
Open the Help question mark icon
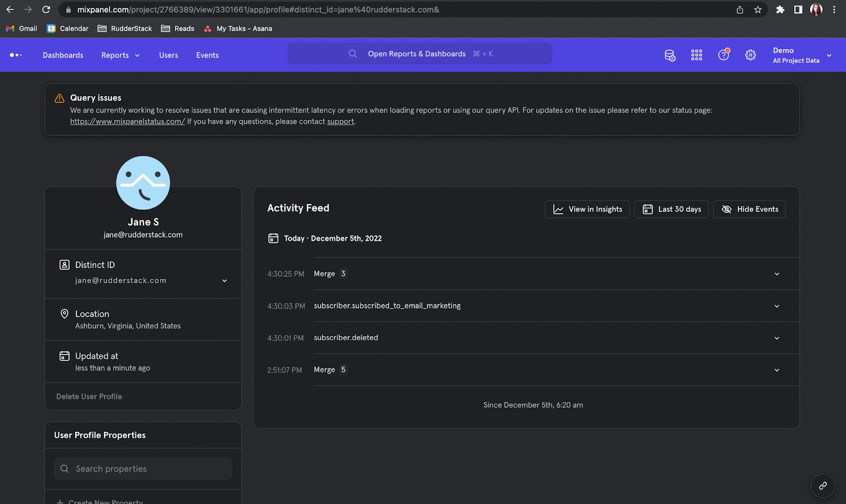pyautogui.click(x=723, y=54)
